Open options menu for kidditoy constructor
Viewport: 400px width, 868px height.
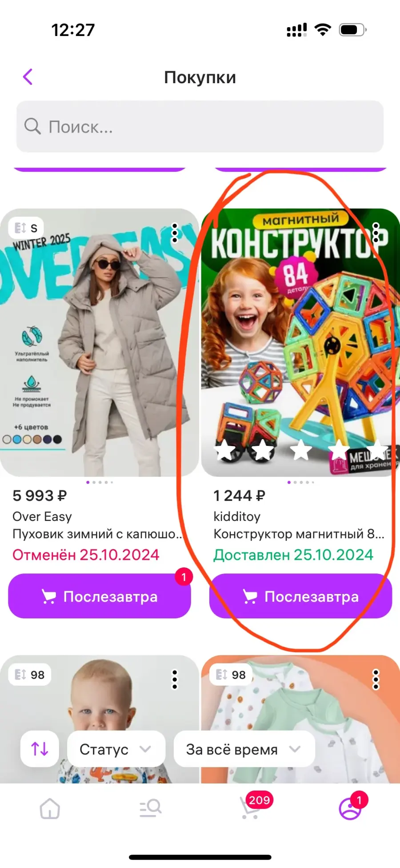point(376,233)
